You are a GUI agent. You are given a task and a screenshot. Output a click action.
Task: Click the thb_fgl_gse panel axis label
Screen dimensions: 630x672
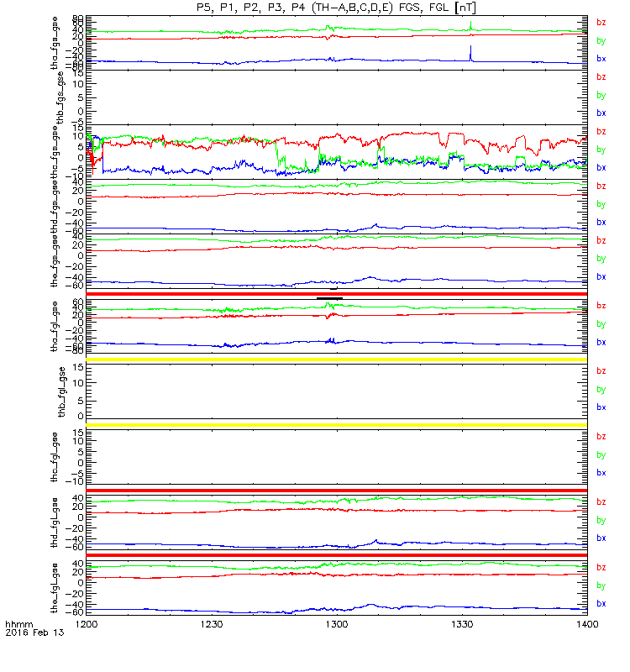(62, 391)
